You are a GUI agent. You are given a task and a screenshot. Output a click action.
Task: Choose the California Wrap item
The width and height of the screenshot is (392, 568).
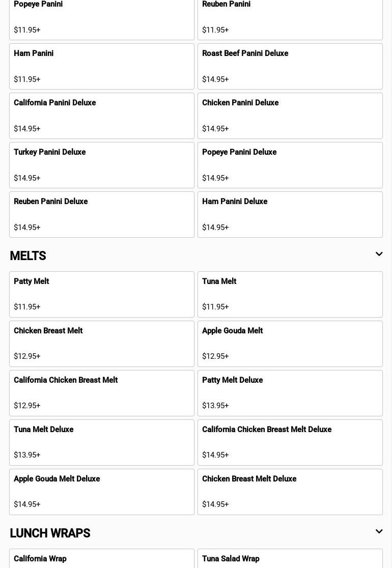[x=102, y=559]
